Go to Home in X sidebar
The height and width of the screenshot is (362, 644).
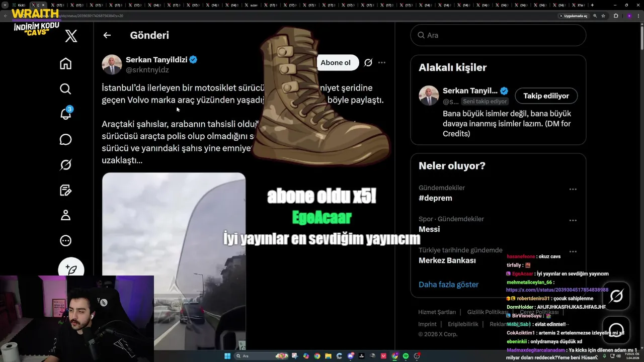65,63
